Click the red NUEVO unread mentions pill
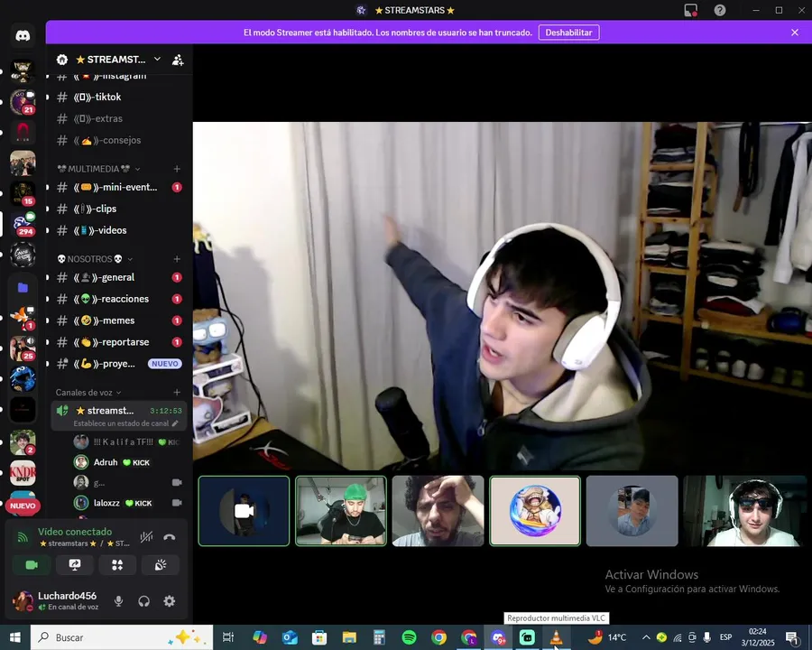The width and height of the screenshot is (812, 650). 23,506
